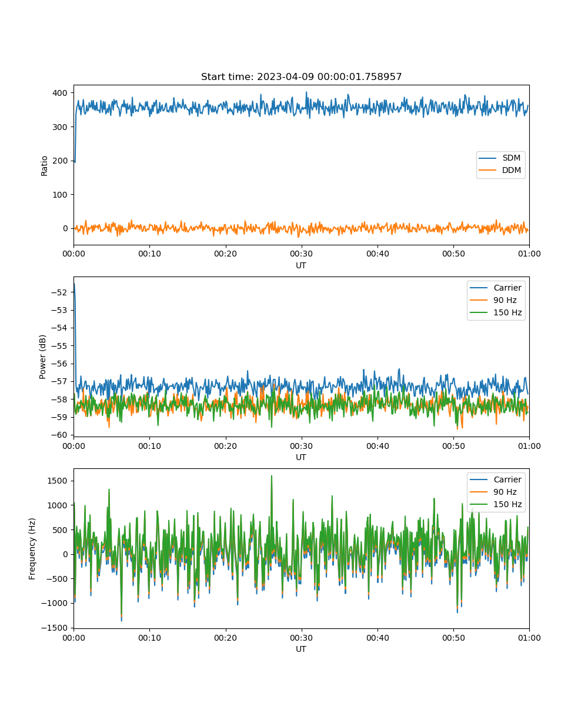The image size is (588, 706).
Task: Select 150 Hz in the Frequency plot legend
Action: (x=496, y=505)
